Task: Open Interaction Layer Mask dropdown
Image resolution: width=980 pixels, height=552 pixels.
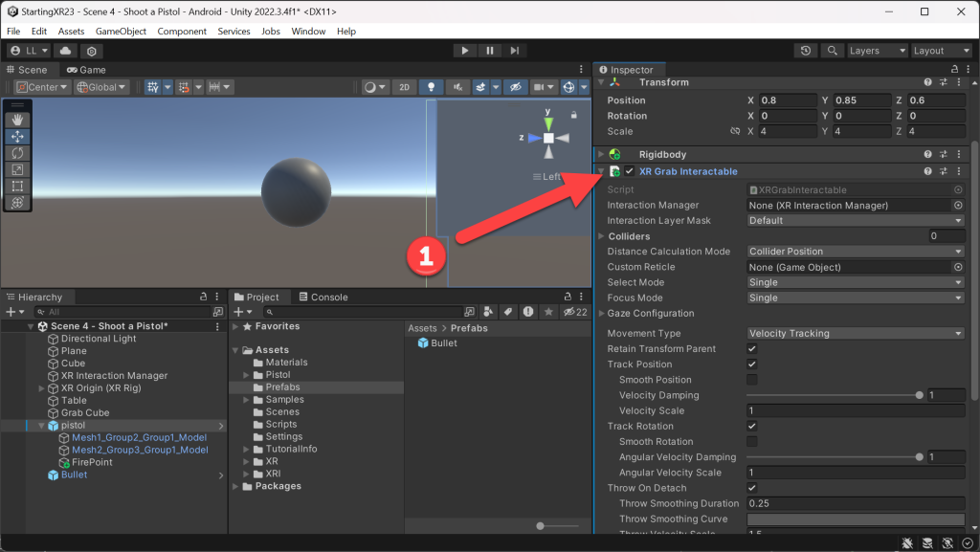Action: [856, 220]
